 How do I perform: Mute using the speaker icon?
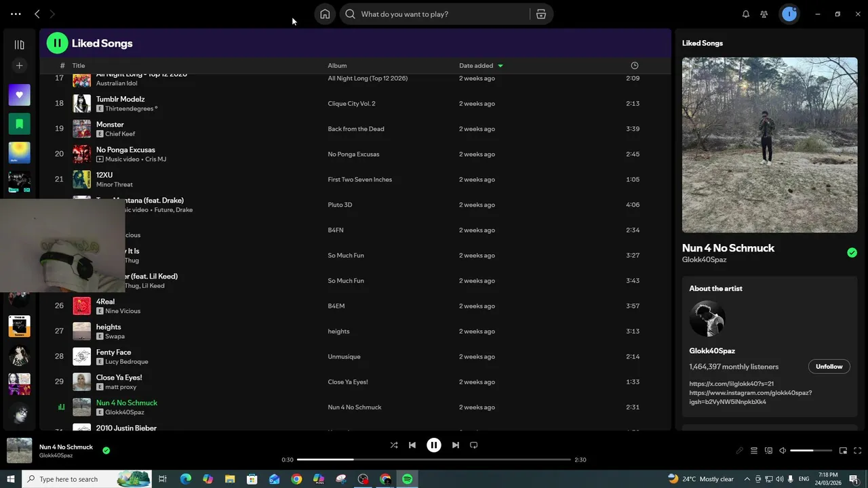click(783, 451)
